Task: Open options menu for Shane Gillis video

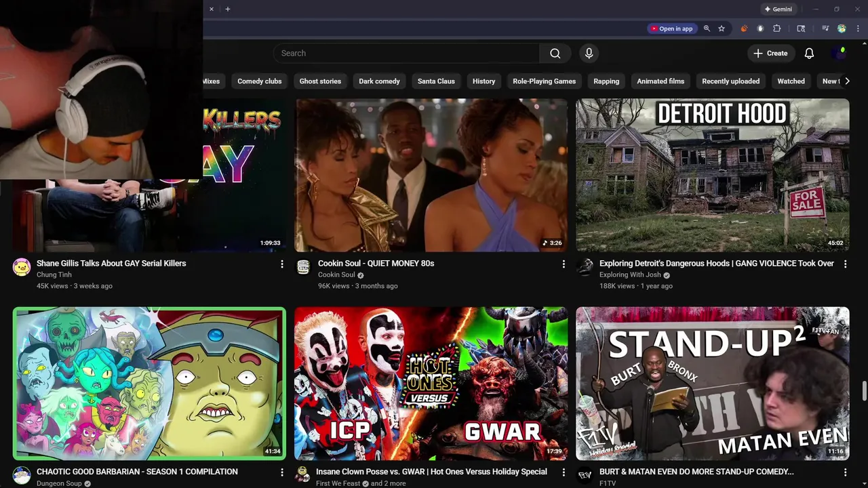Action: tap(282, 264)
